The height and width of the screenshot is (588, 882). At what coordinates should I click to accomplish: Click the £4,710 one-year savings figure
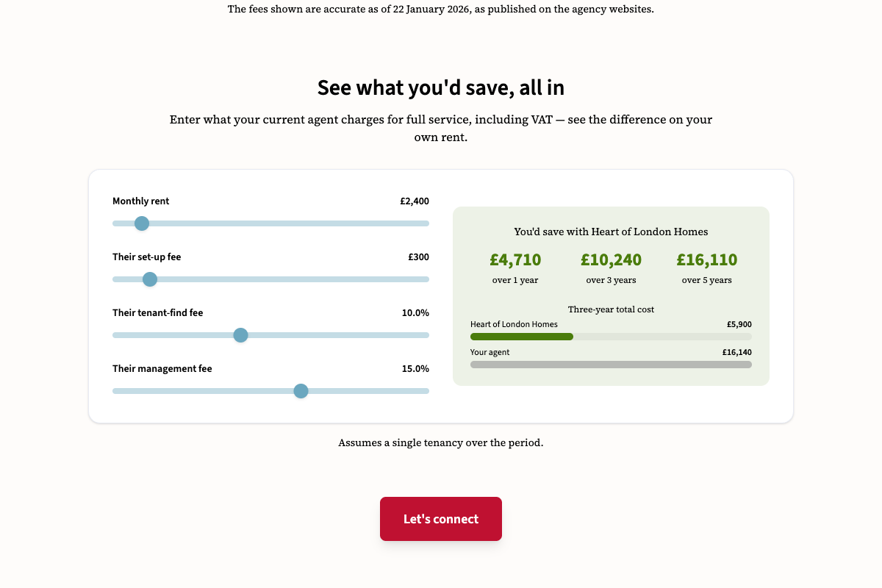point(515,260)
